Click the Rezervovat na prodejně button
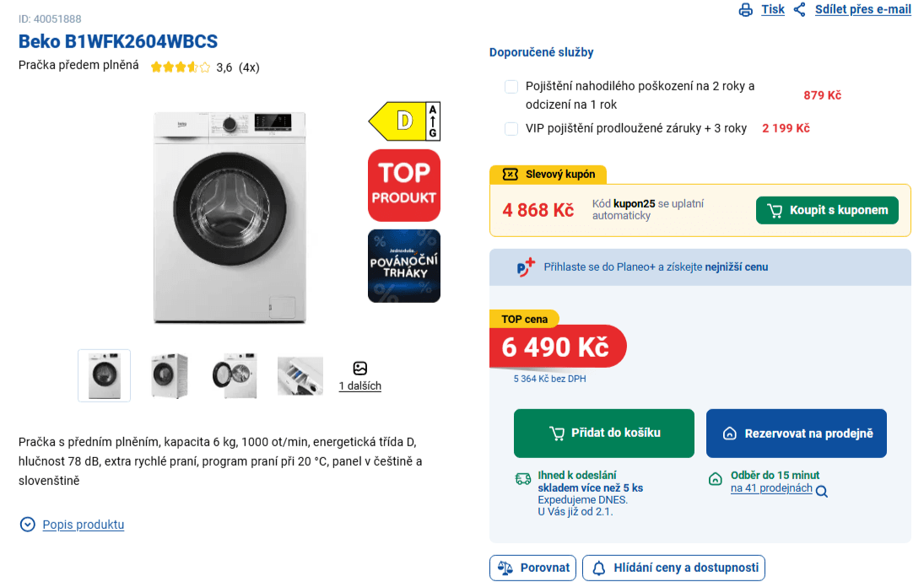Viewport: 924px width, 582px height. (796, 433)
